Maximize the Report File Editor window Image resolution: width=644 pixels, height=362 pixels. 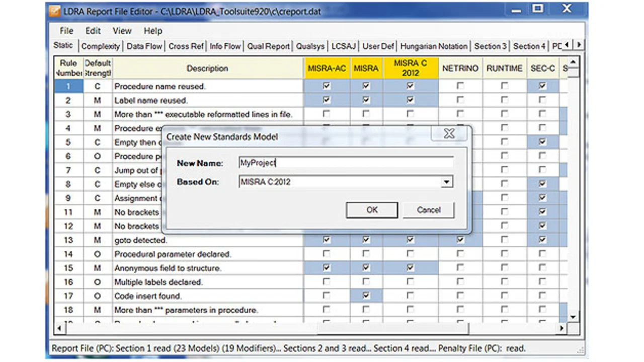tap(538, 9)
